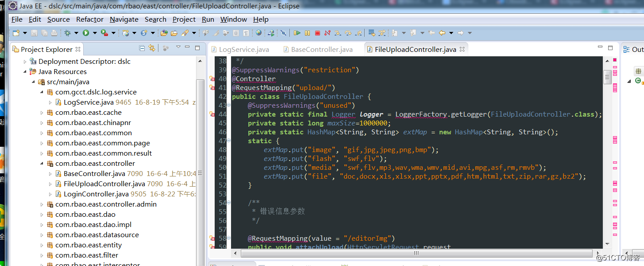This screenshot has height=266, width=644.
Task: Click the Step Return icon
Action: pos(359,33)
